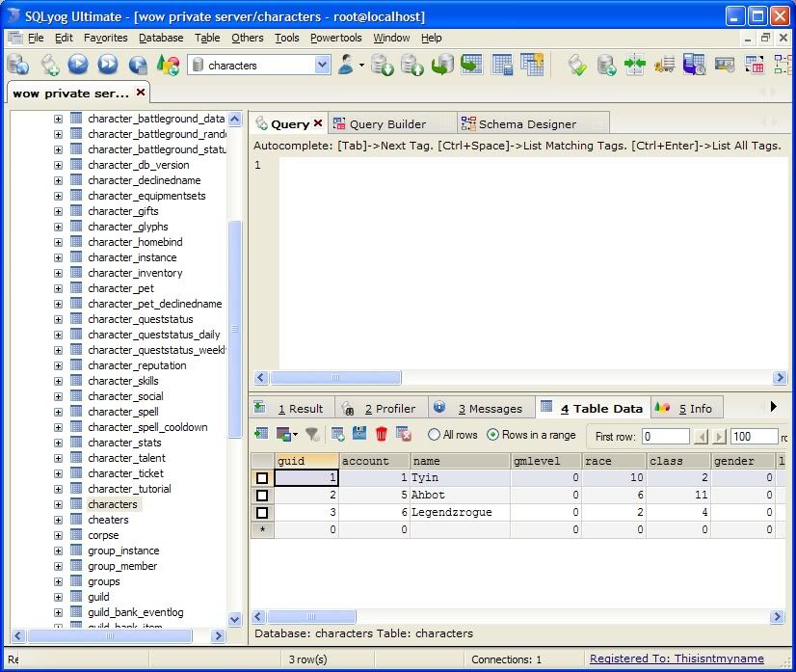Click the forklift data migration icon
This screenshot has width=796, height=672.
[x=665, y=65]
